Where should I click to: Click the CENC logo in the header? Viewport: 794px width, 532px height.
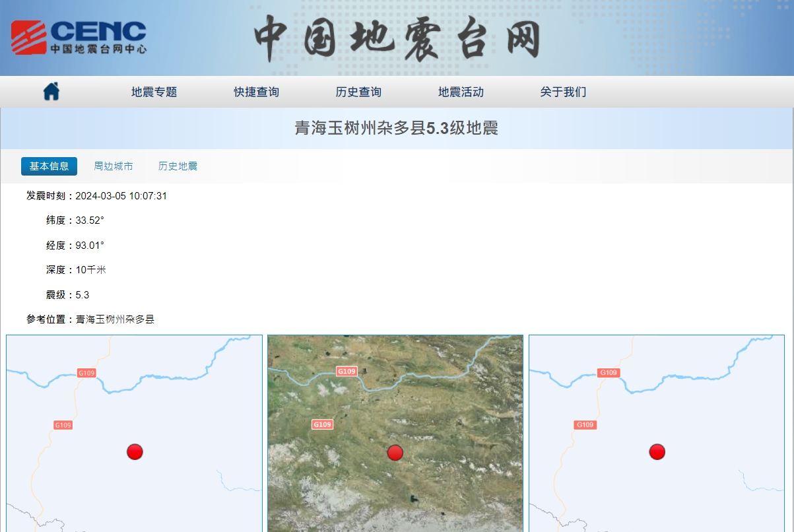tap(79, 37)
